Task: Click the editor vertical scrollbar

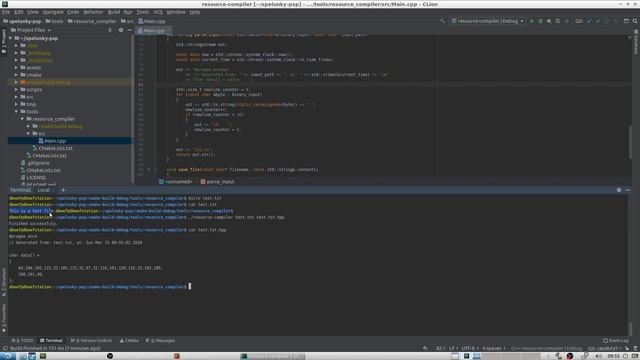Action: (630, 141)
